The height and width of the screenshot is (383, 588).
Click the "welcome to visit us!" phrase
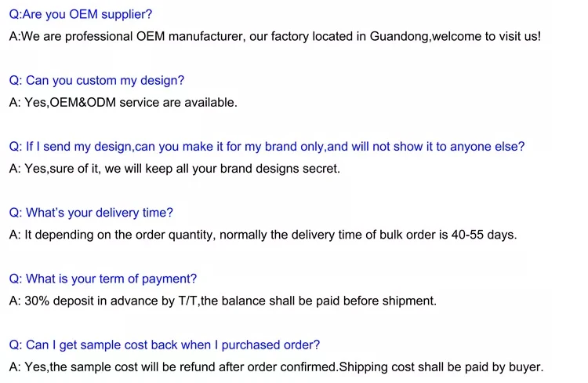(487, 36)
